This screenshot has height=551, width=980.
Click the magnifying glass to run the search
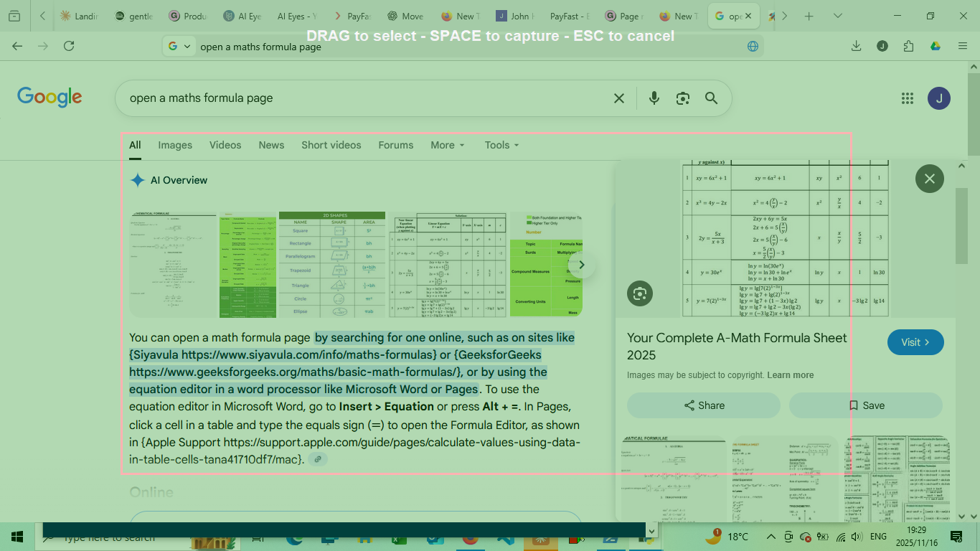click(x=711, y=98)
